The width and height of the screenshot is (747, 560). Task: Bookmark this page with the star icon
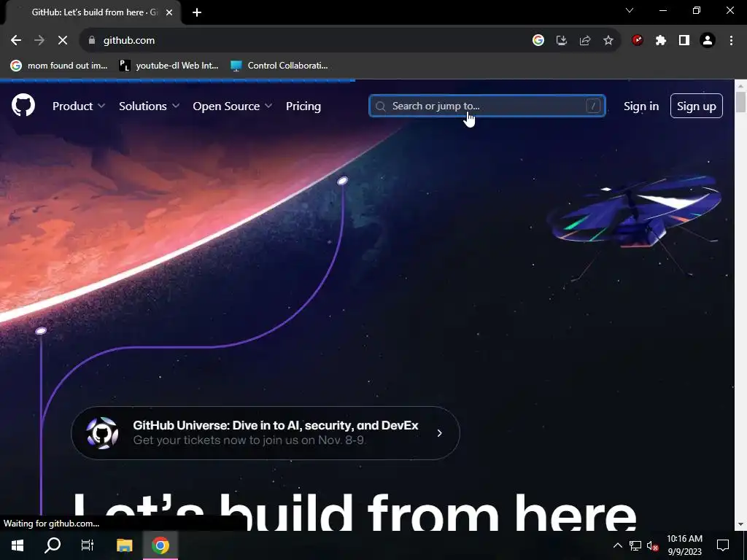point(608,41)
